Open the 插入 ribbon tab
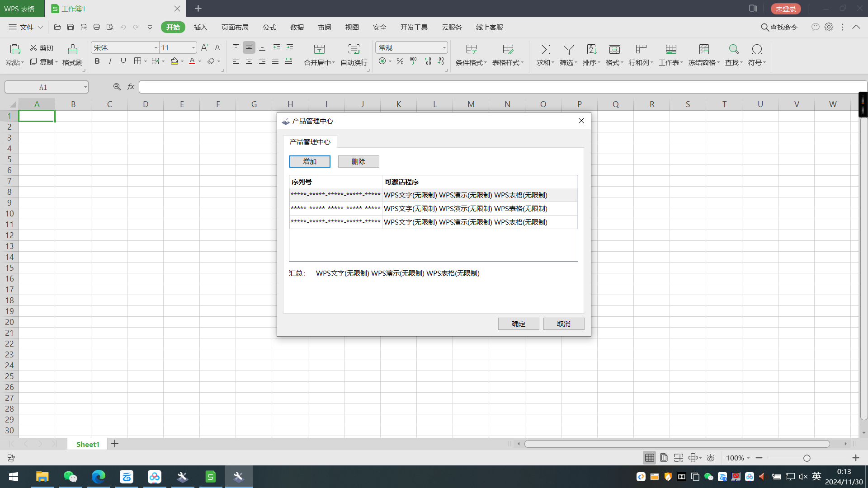This screenshot has height=488, width=868. coord(200,27)
